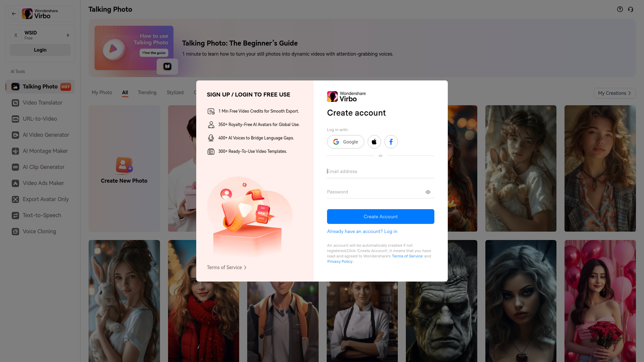Select the Video Translator tool
The height and width of the screenshot is (362, 644).
click(43, 103)
